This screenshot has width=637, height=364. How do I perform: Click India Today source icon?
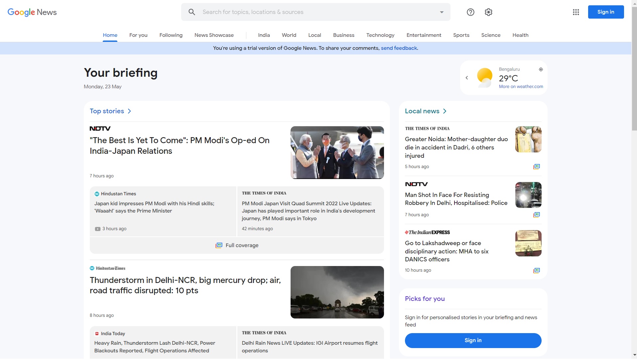click(x=97, y=333)
